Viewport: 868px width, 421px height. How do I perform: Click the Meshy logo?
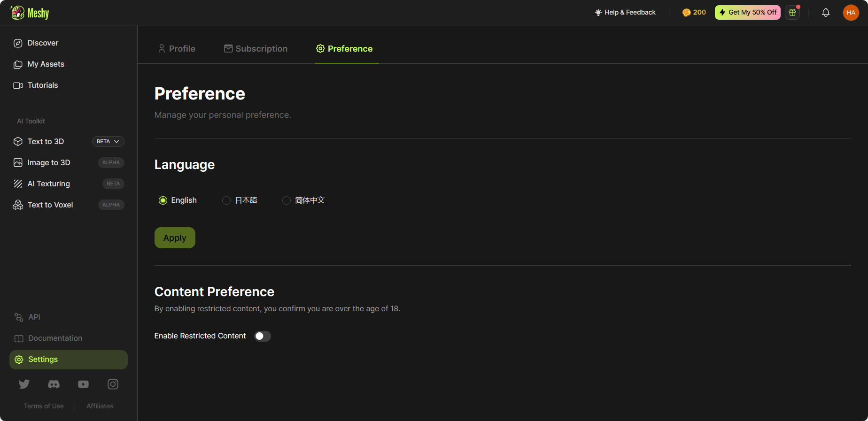click(x=30, y=13)
